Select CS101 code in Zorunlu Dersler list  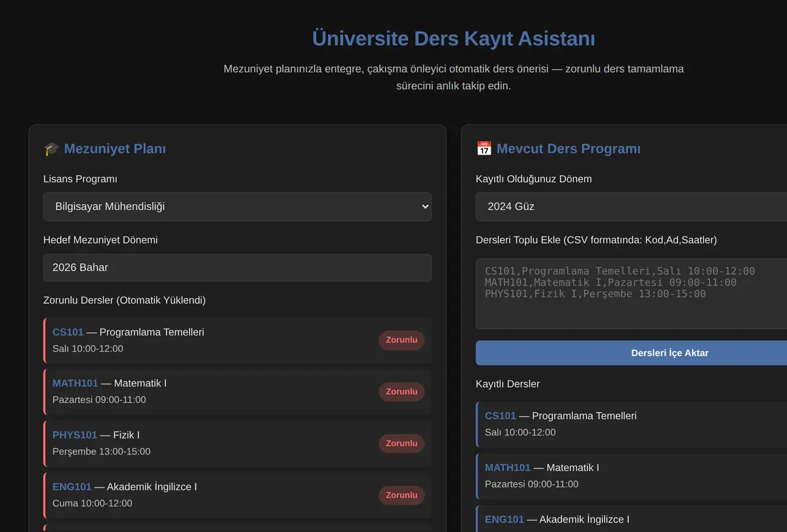tap(68, 332)
